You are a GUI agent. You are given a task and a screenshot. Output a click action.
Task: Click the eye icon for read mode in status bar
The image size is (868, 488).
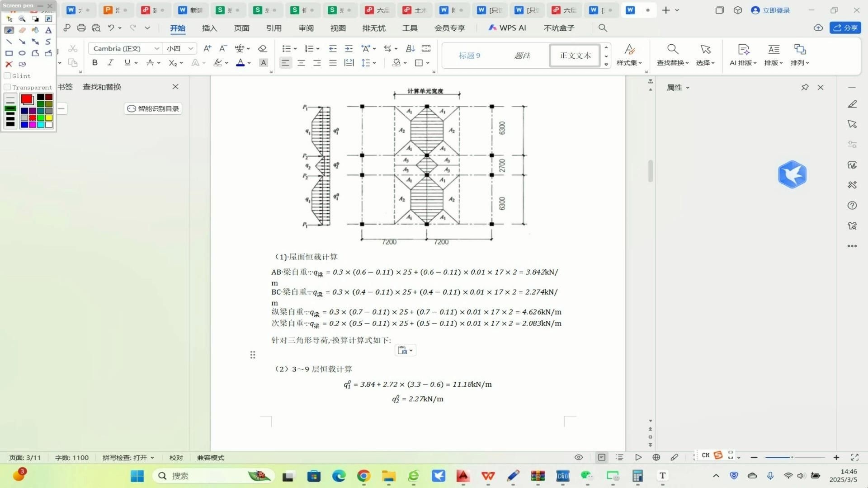[x=578, y=457]
